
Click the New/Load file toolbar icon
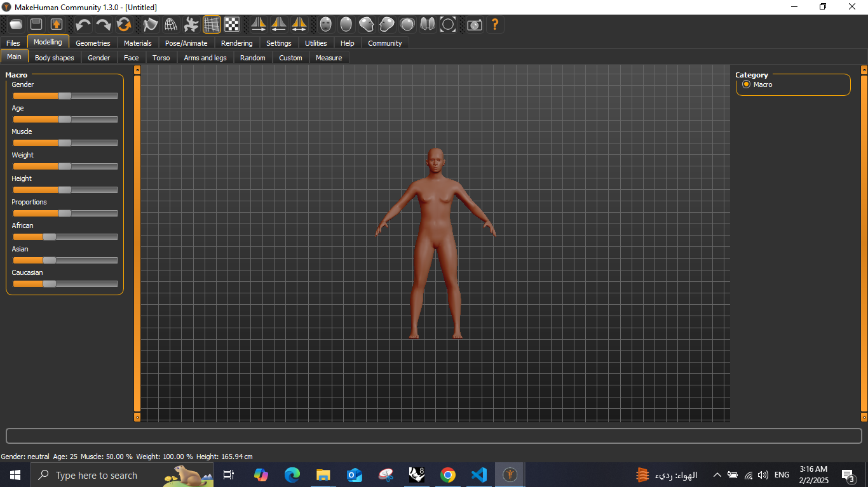pyautogui.click(x=17, y=25)
